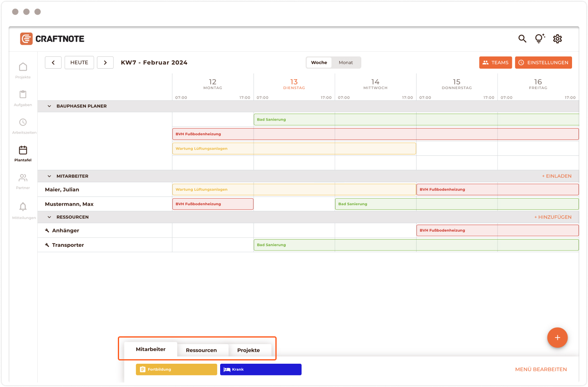
Task: Switch calendar view to Monat
Action: (x=345, y=63)
